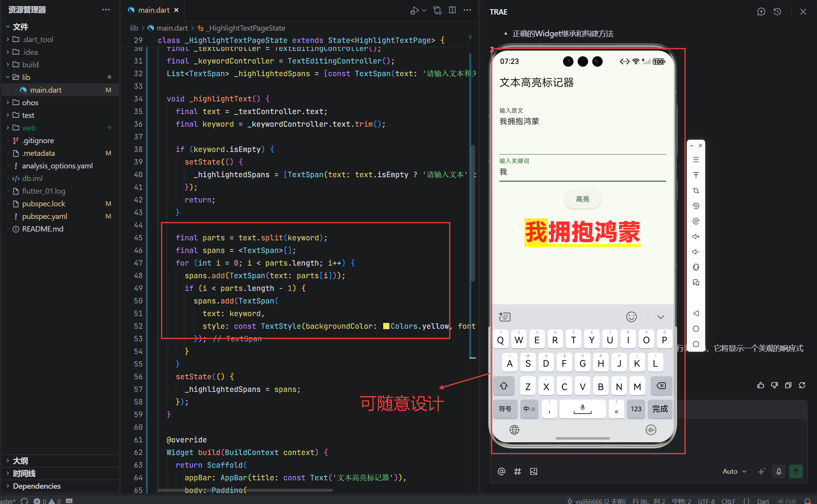817x504 pixels.
Task: Click the yellow color swatch before Colors.yellow
Action: [x=386, y=326]
